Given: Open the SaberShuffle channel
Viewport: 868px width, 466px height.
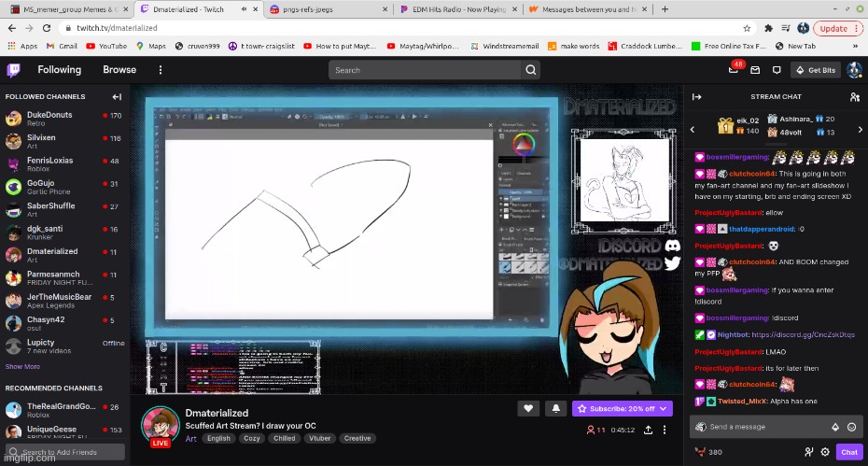Looking at the screenshot, I should click(x=64, y=209).
